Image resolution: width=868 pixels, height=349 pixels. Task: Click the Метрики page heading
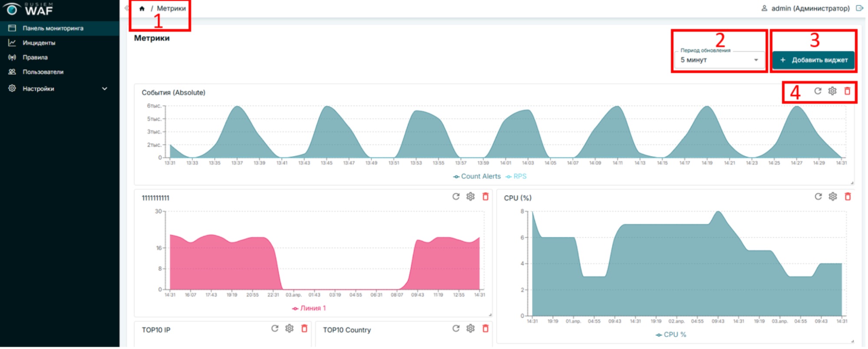(152, 38)
